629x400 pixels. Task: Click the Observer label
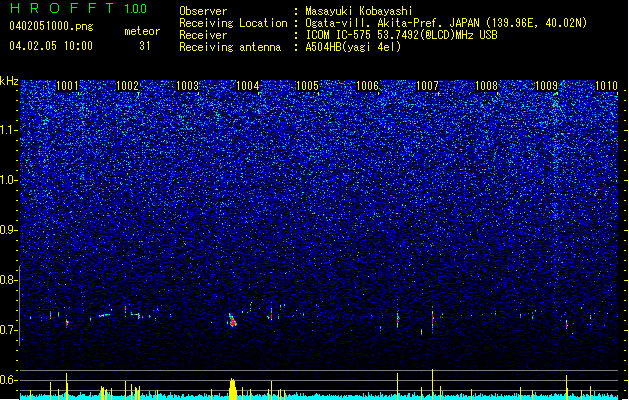pos(203,11)
